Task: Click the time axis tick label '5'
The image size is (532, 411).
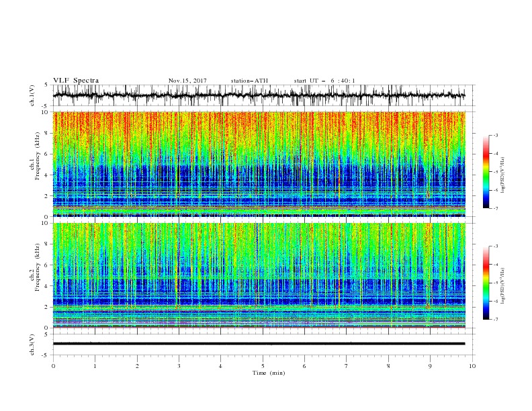Action: tap(263, 366)
